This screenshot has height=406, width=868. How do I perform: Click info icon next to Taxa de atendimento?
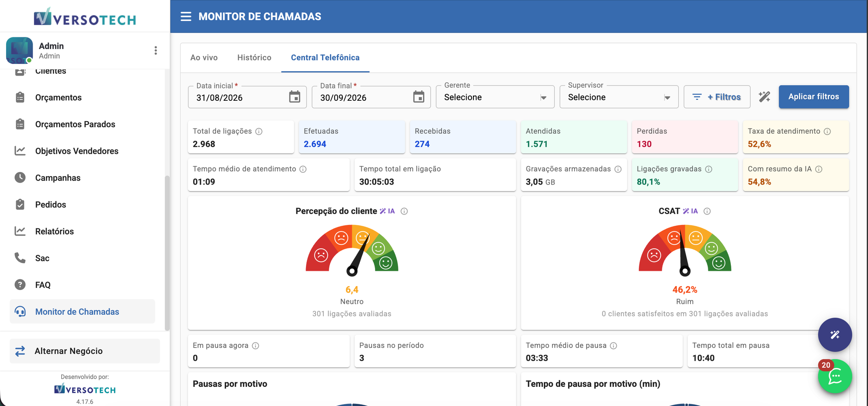[x=827, y=132]
